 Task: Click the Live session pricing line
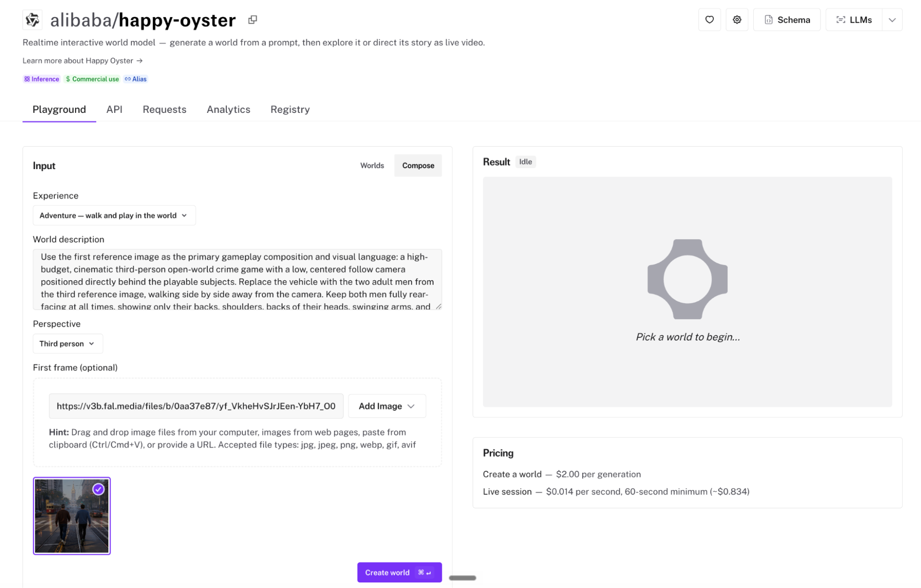616,492
